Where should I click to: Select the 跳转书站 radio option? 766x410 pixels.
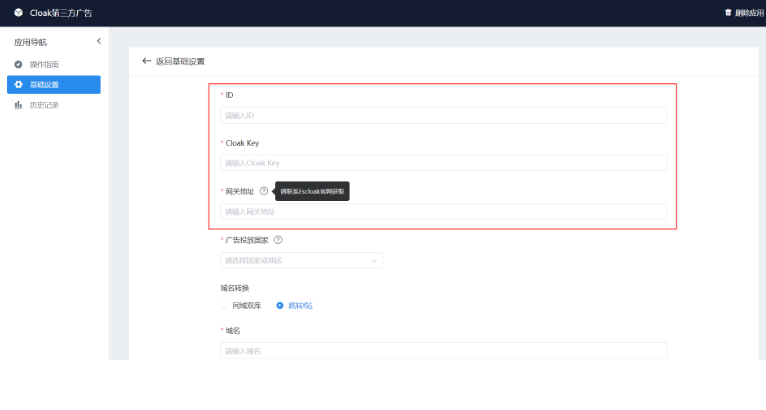click(x=280, y=305)
